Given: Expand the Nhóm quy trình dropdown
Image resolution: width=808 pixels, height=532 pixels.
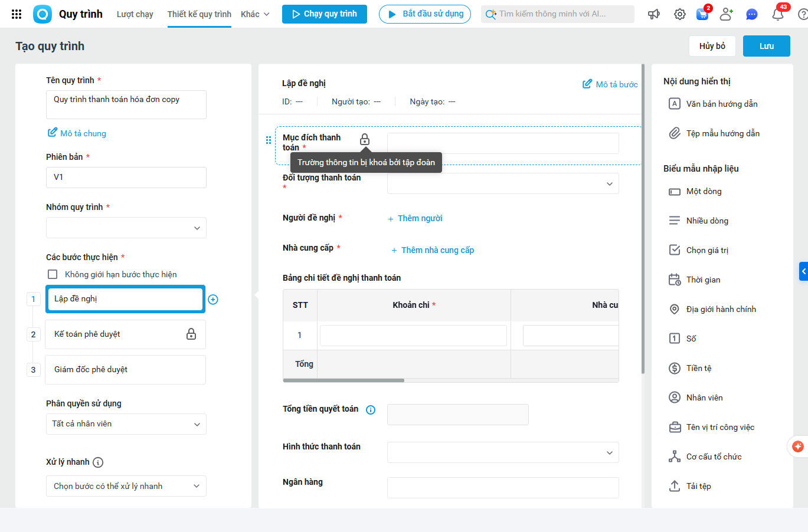Looking at the screenshot, I should pos(126,228).
